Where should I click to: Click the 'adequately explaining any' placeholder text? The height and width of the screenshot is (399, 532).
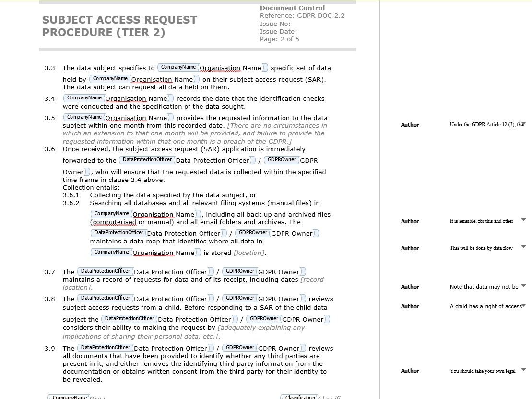261,328
